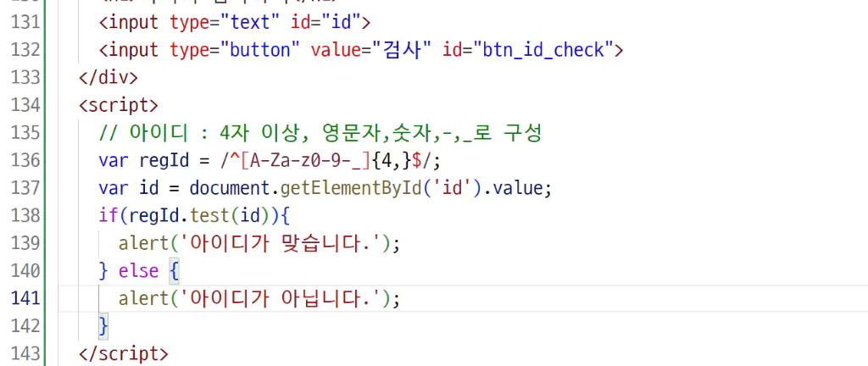The image size is (868, 366).
Task: Click the "검사" value string
Action: click(x=401, y=50)
